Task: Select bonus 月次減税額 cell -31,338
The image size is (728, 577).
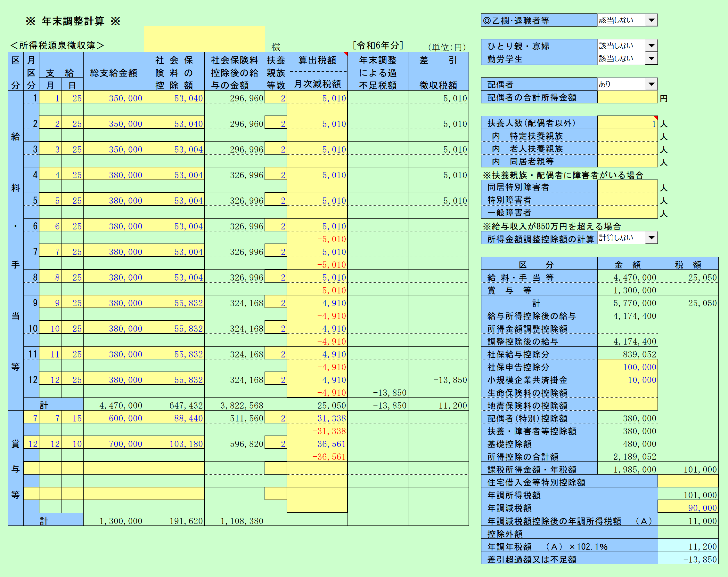Action: [x=317, y=430]
